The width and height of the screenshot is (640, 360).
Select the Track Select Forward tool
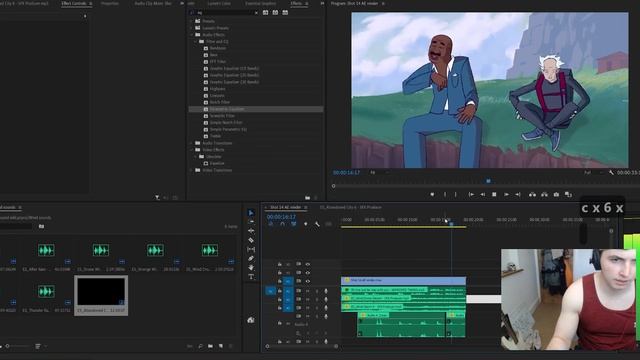251,222
